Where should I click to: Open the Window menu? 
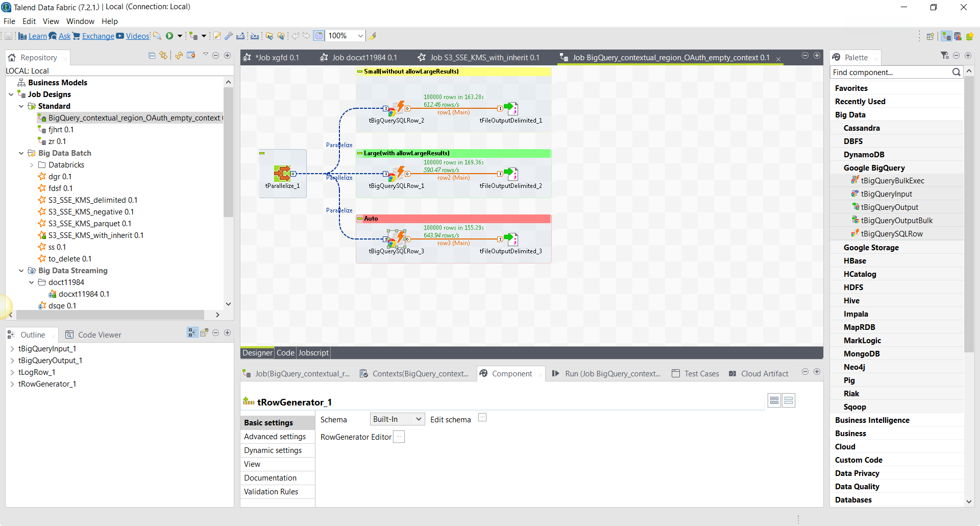(80, 21)
